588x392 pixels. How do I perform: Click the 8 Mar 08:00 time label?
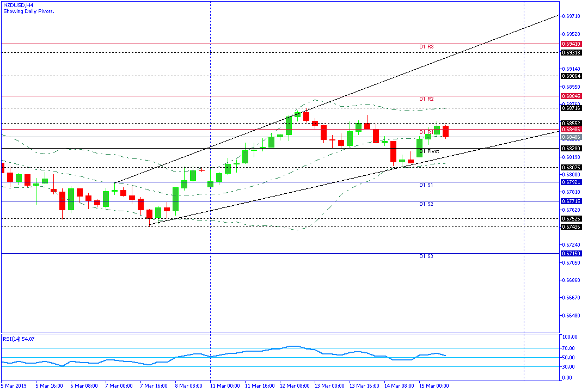(x=188, y=385)
